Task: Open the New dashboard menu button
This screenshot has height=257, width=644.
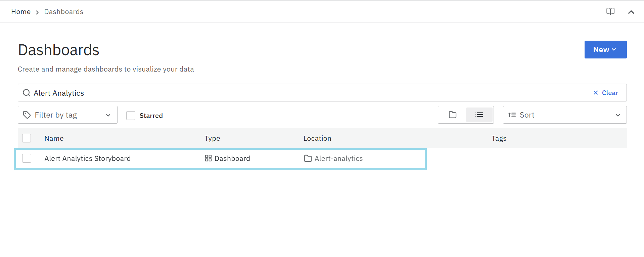Action: tap(605, 49)
